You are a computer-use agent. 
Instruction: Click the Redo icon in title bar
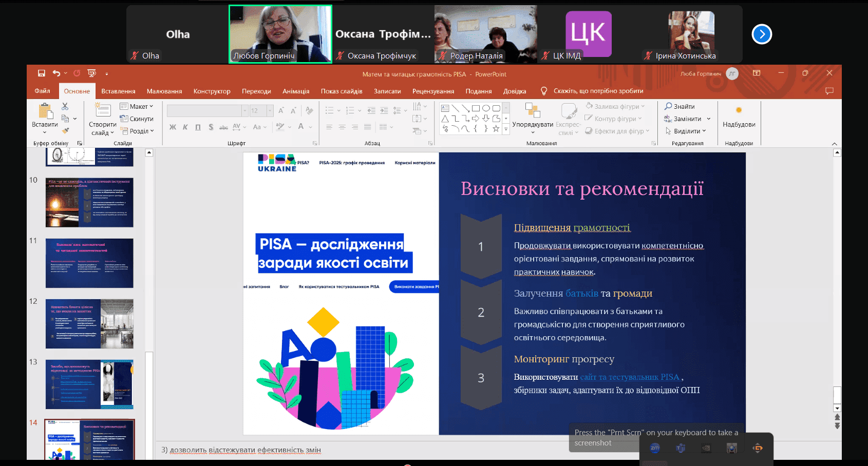(x=77, y=73)
